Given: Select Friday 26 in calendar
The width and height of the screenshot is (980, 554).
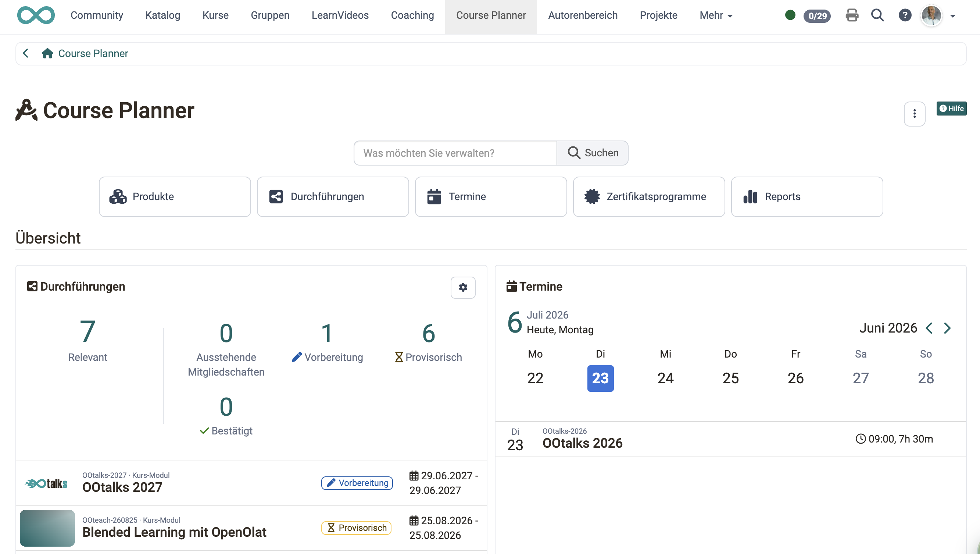Looking at the screenshot, I should click(x=795, y=378).
